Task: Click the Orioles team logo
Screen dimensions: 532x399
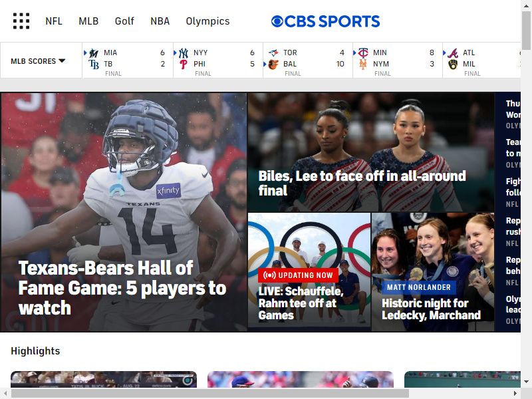Action: point(273,64)
